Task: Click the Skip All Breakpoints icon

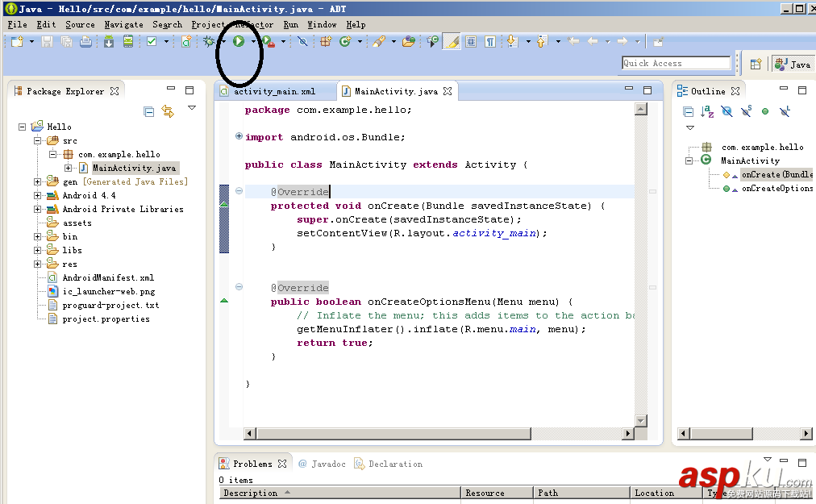Action: 302,42
